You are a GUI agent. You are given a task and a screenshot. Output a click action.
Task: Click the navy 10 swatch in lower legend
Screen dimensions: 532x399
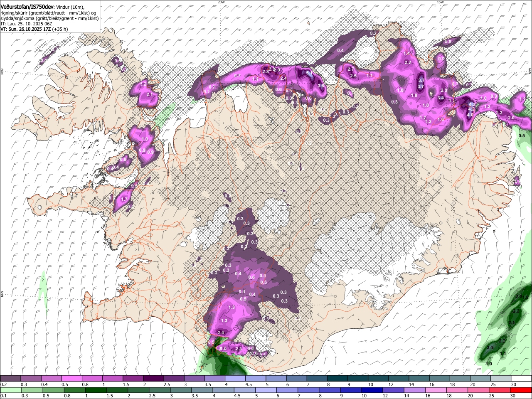[372, 390]
